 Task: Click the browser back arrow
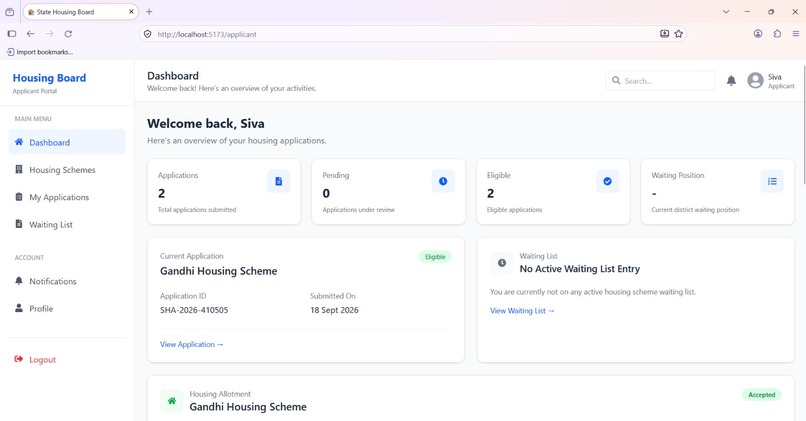31,34
